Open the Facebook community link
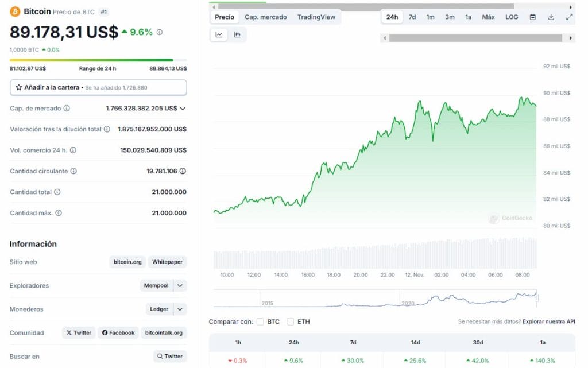Viewport: 588px width, 368px height. 118,333
